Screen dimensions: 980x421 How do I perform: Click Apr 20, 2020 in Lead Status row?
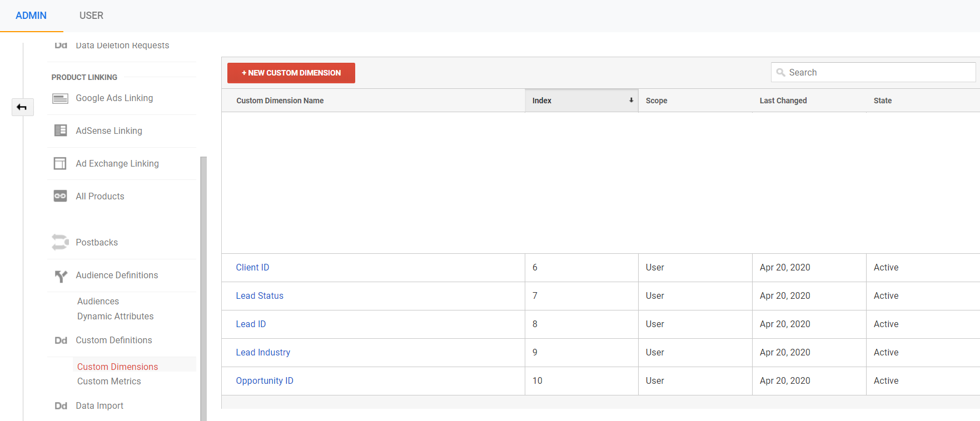(785, 296)
